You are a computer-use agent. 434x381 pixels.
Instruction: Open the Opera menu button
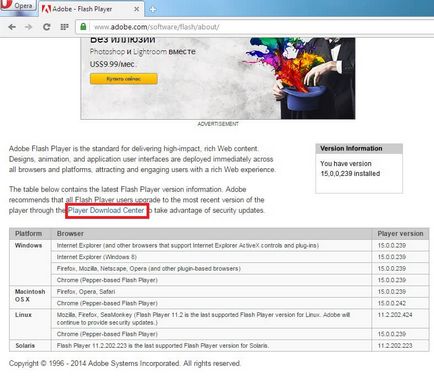pyautogui.click(x=17, y=6)
